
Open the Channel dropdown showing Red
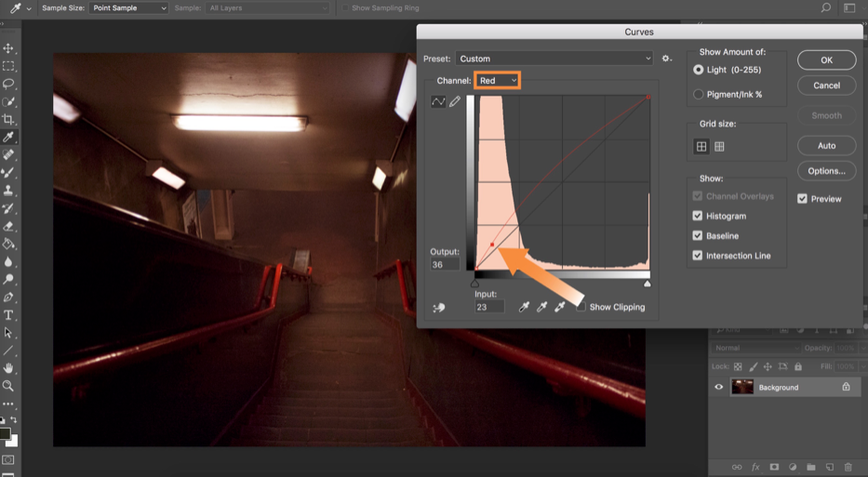[x=498, y=81]
